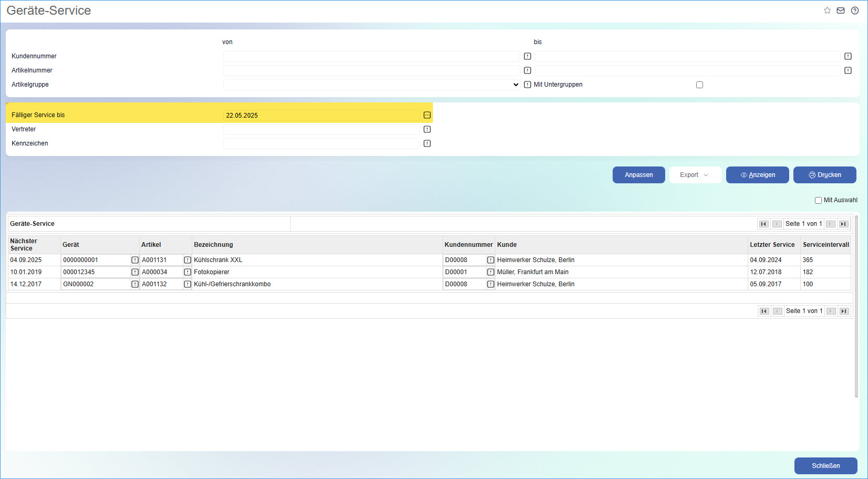The height and width of the screenshot is (479, 868).
Task: Click the Drucken button
Action: click(x=824, y=175)
